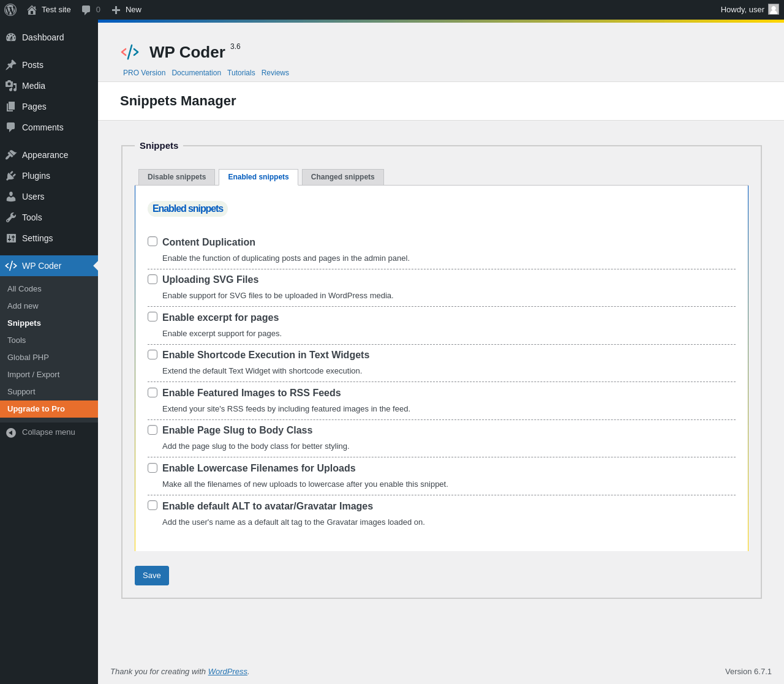
Task: Toggle Enable Lowercase Filenames for Uploads checkbox
Action: click(x=153, y=468)
